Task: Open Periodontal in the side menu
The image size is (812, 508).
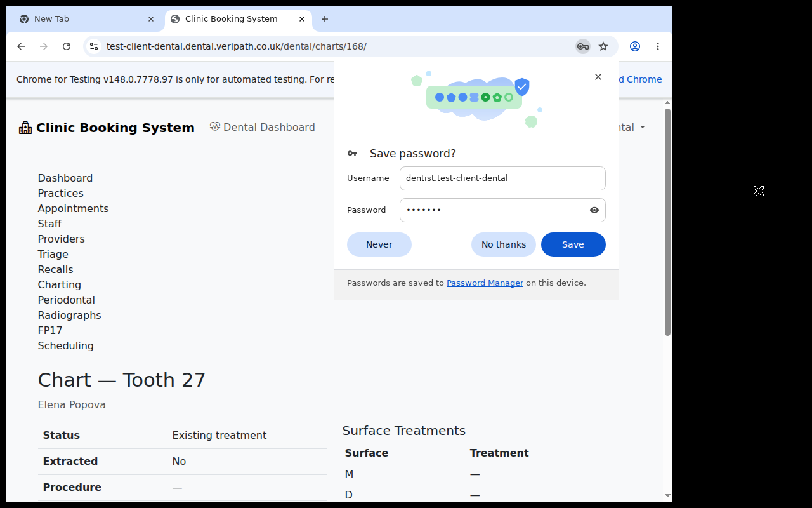Action: pos(67,300)
